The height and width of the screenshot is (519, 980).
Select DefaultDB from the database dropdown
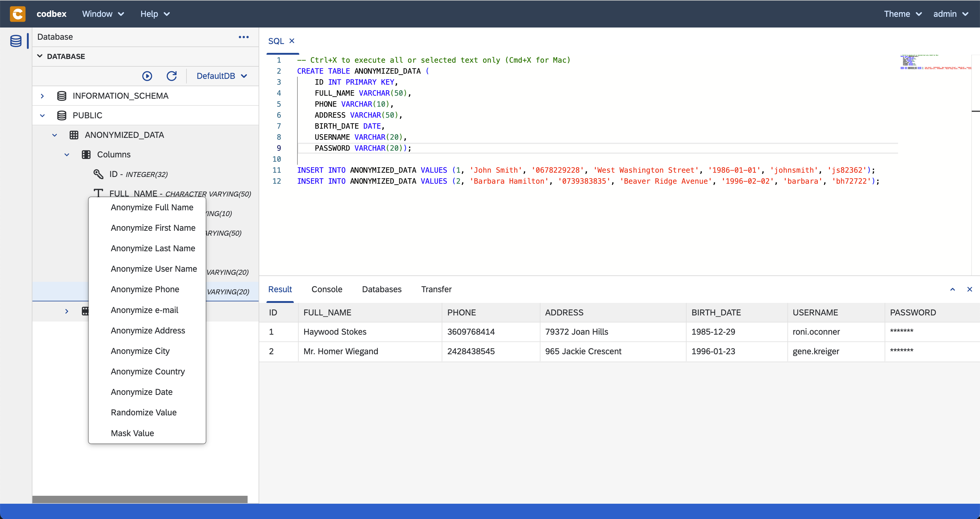[x=221, y=76]
